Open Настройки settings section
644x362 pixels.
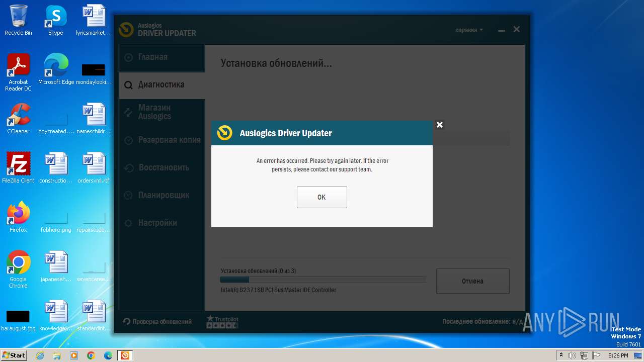pos(162,223)
